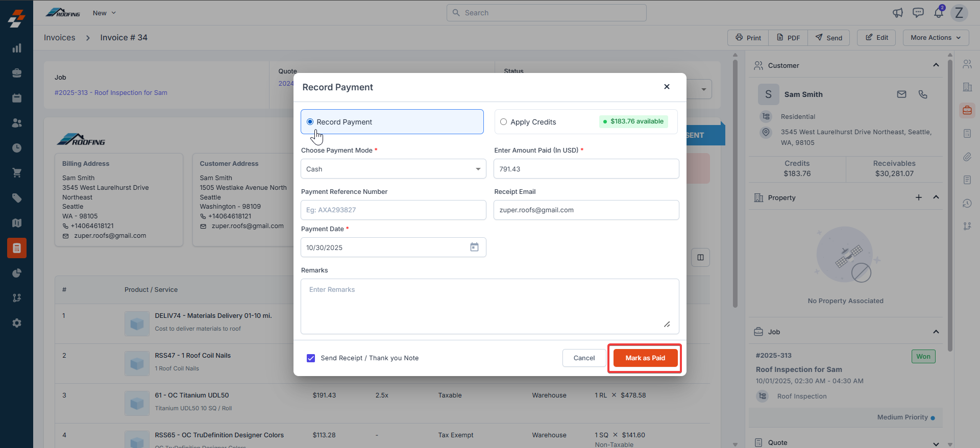Screen dimensions: 980x448
Task: Click the Enter Amount Paid field
Action: (586, 169)
